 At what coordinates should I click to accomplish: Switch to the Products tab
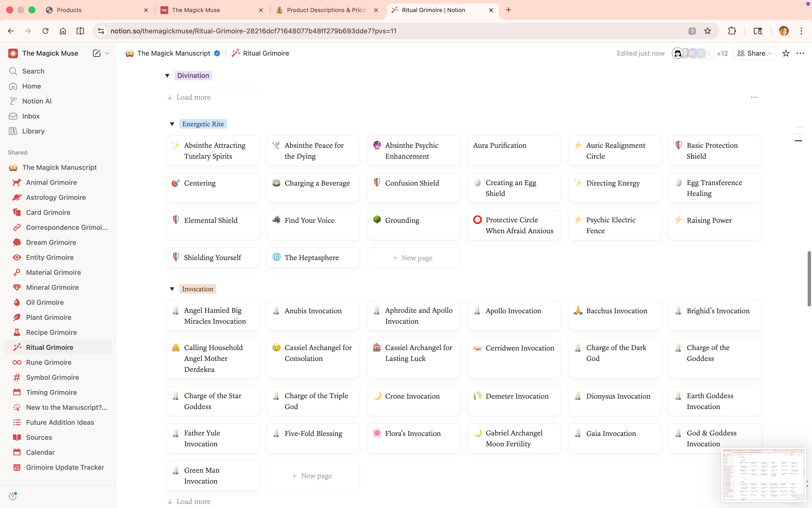pyautogui.click(x=97, y=10)
